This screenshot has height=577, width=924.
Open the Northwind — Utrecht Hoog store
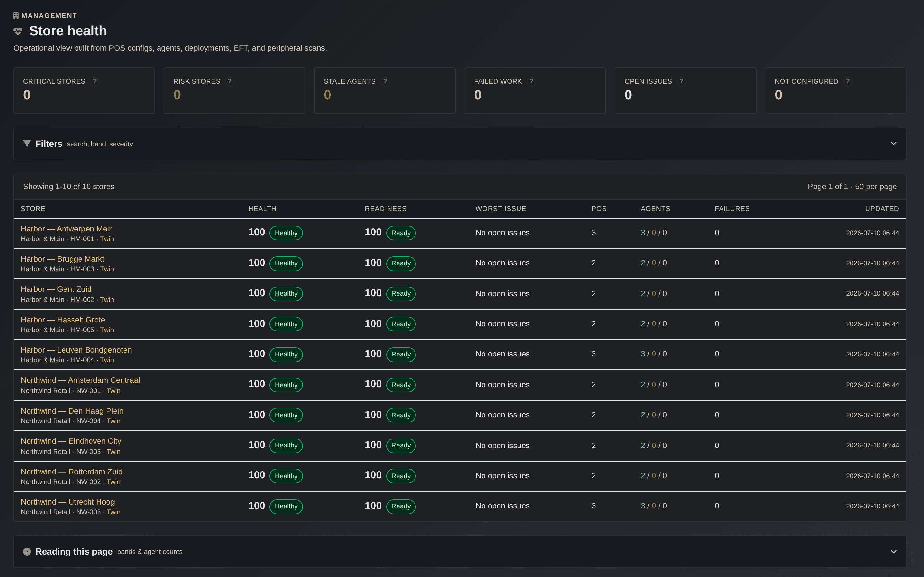68,502
